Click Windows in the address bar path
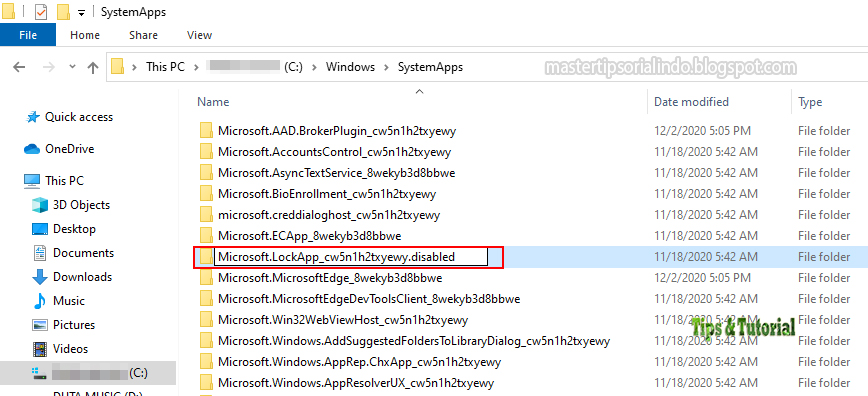The width and height of the screenshot is (868, 396). click(350, 67)
